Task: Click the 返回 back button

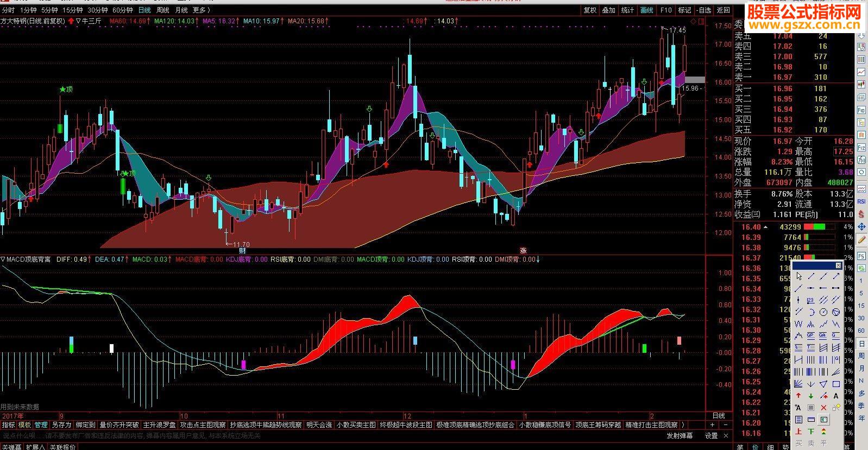Action: pyautogui.click(x=723, y=10)
